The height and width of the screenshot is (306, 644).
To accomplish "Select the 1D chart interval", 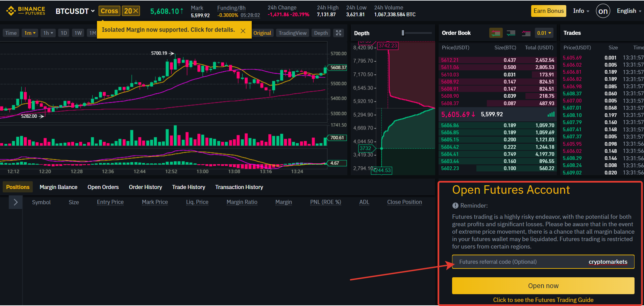I will (64, 33).
